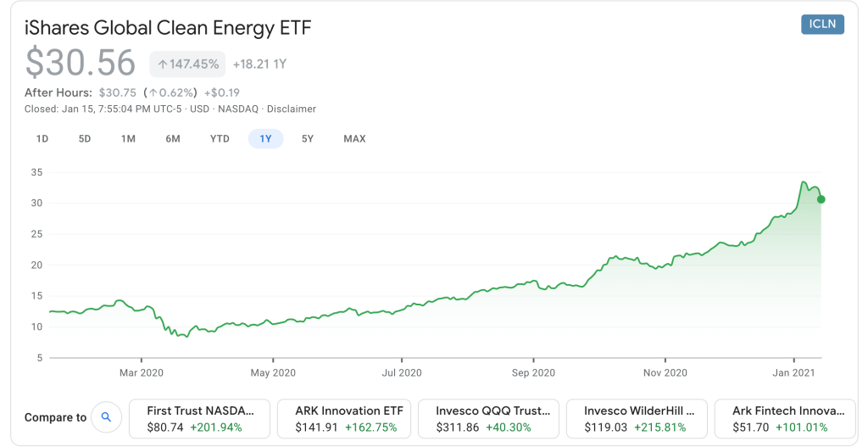Switch chart to 5Y range
Image resolution: width=868 pixels, height=447 pixels.
pos(308,138)
